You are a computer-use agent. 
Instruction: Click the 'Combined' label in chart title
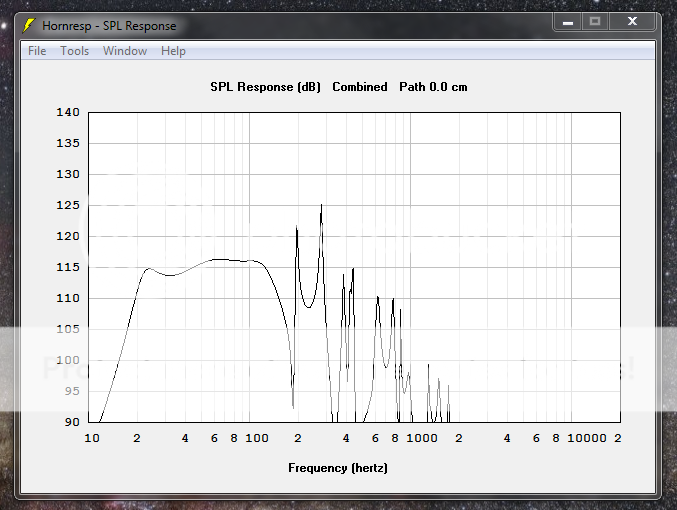click(360, 87)
